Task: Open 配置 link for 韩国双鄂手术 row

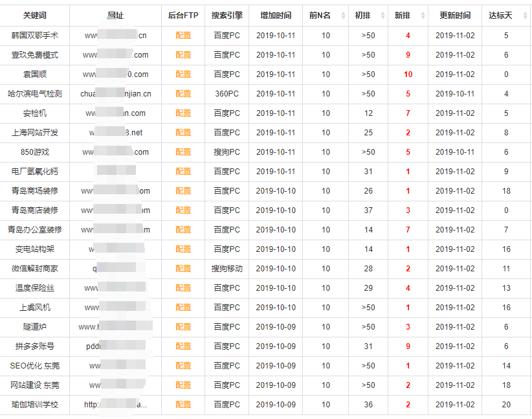Action: [183, 36]
